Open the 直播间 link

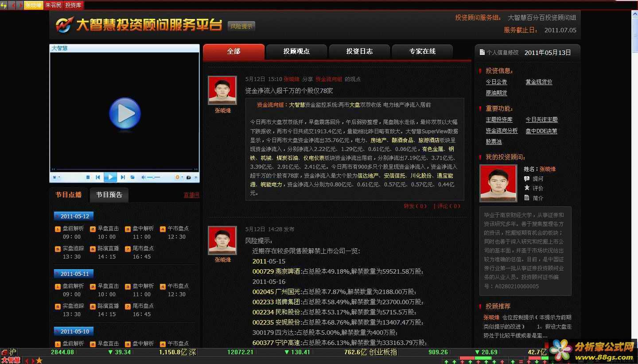click(x=191, y=195)
